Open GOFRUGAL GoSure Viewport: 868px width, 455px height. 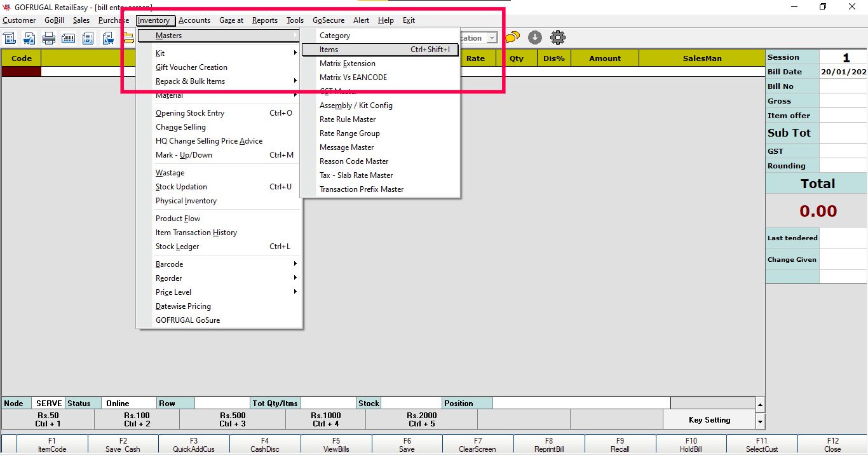click(219, 320)
